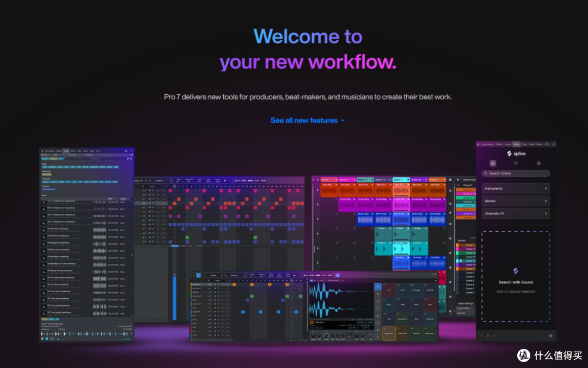This screenshot has height=368, width=588.
Task: Click the Scene 1 orange color swatch in Scenes list
Action: tap(457, 245)
